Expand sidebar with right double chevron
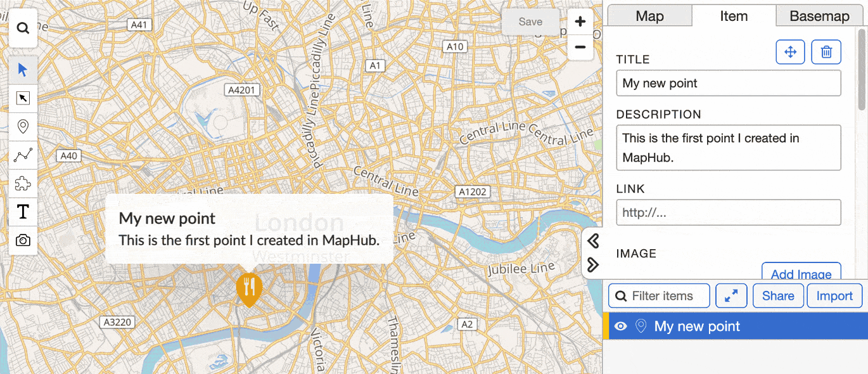 593,264
